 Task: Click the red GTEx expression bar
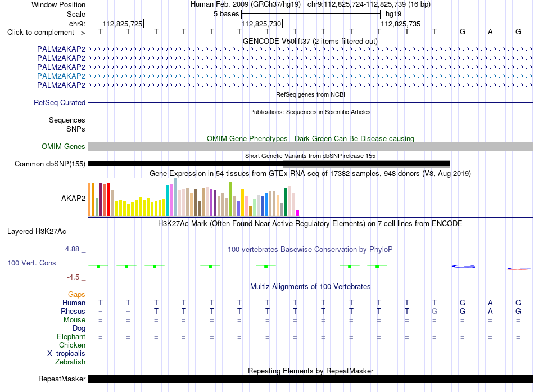(x=108, y=200)
